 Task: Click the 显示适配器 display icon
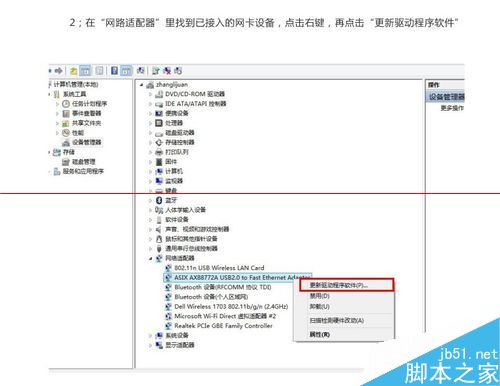(159, 345)
